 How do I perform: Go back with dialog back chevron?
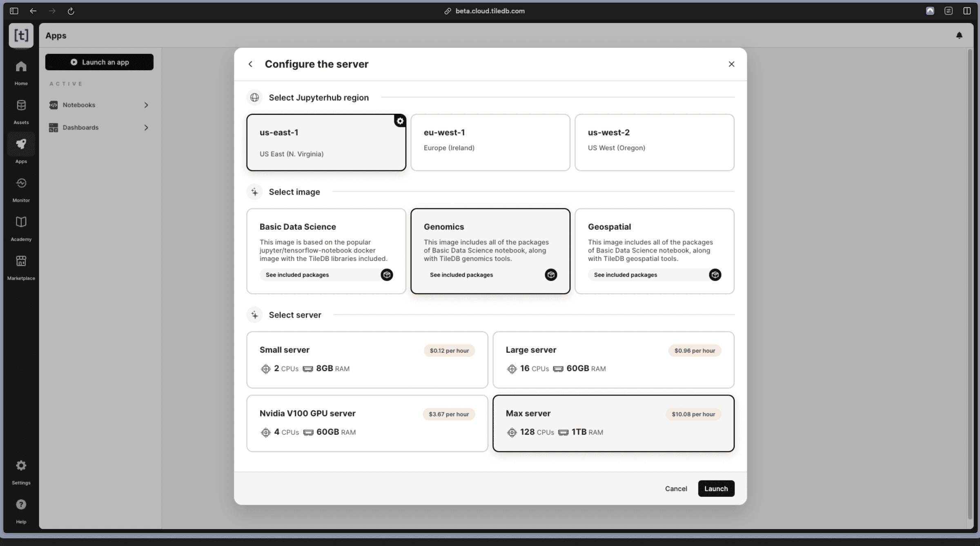click(250, 64)
